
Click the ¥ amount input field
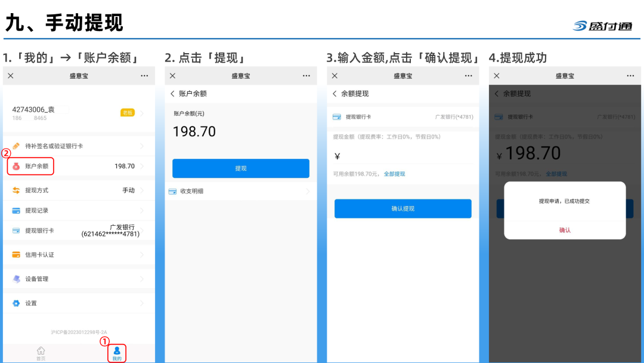pyautogui.click(x=403, y=156)
